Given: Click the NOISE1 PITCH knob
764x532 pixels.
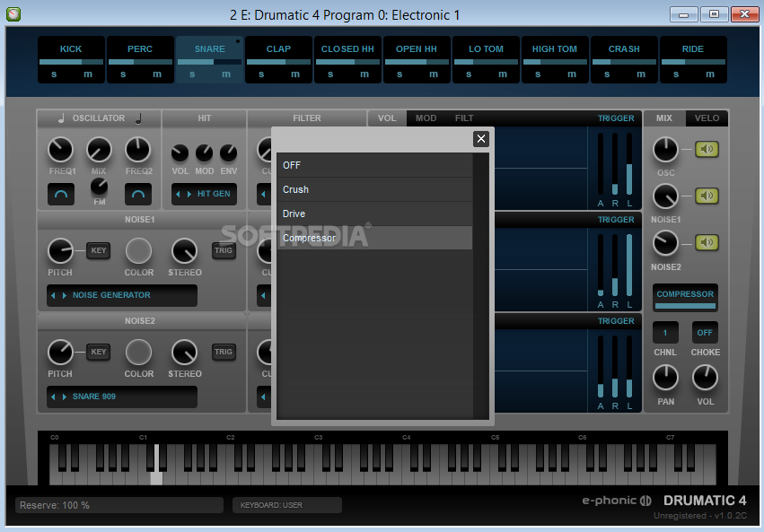Looking at the screenshot, I should [x=60, y=250].
